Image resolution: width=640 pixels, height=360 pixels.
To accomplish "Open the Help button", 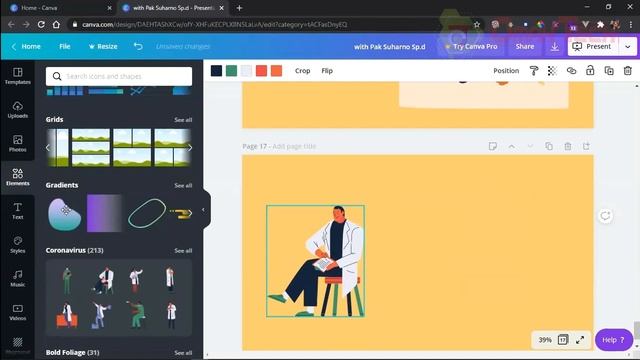I will [x=613, y=340].
